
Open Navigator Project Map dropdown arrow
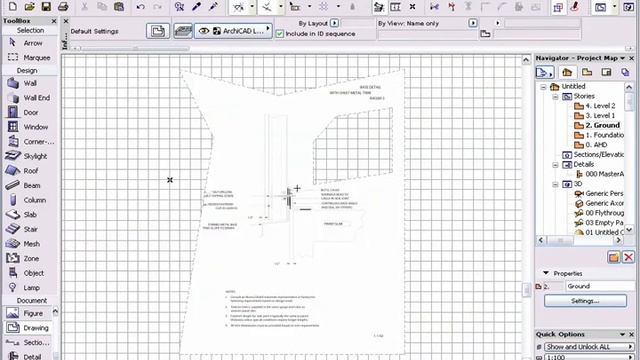622,58
